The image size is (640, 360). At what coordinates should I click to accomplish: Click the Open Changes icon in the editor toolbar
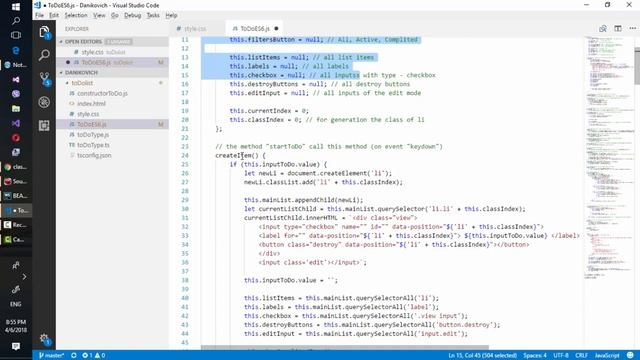click(x=602, y=29)
